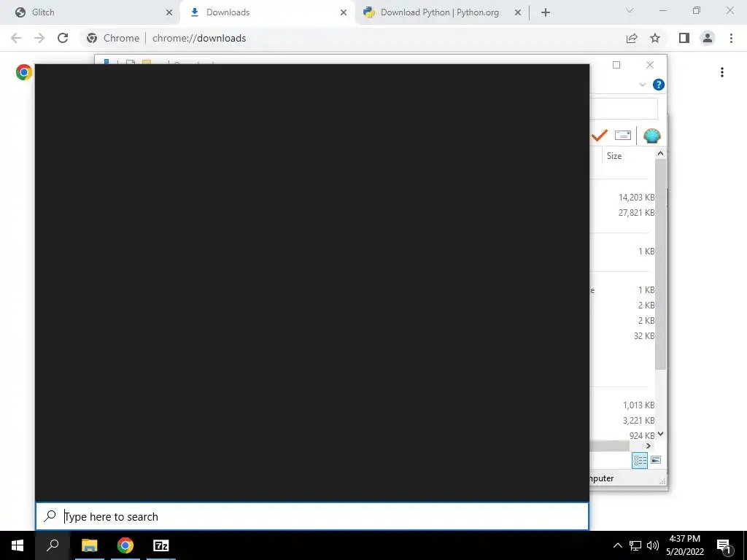Select the file sized 3,221 KB
Viewport: 747px width, 560px height.
[638, 421]
